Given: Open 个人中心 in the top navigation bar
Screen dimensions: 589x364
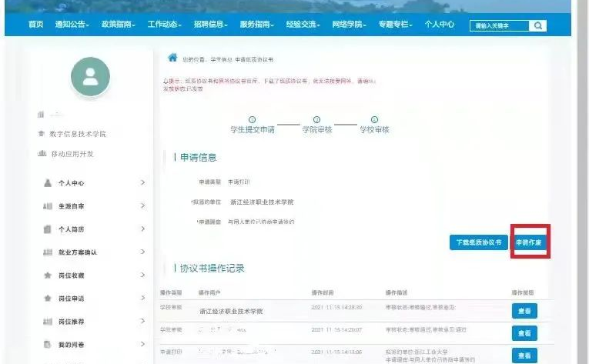Looking at the screenshot, I should [x=440, y=25].
